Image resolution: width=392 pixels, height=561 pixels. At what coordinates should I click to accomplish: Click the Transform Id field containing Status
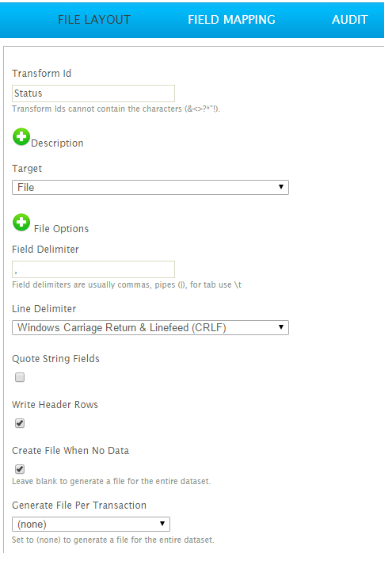click(93, 93)
